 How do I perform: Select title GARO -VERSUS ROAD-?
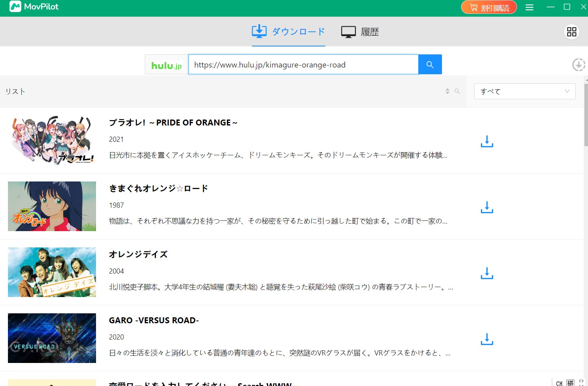[x=154, y=320]
